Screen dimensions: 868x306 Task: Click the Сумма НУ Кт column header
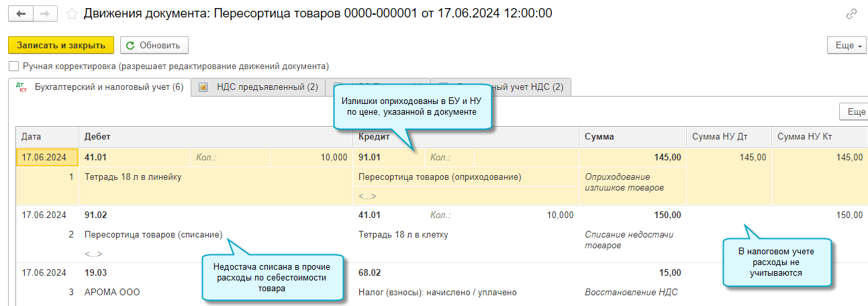tap(819, 137)
